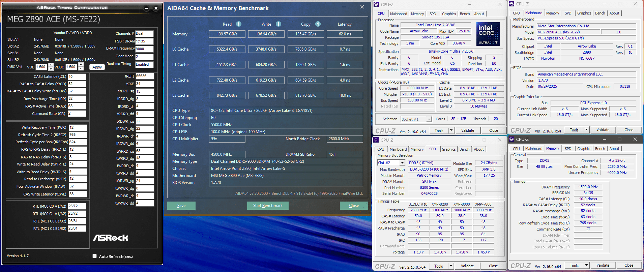Image resolution: width=644 pixels, height=272 pixels.
Task: Click title bar icon of CPU-Z processor window
Action: [x=376, y=4]
